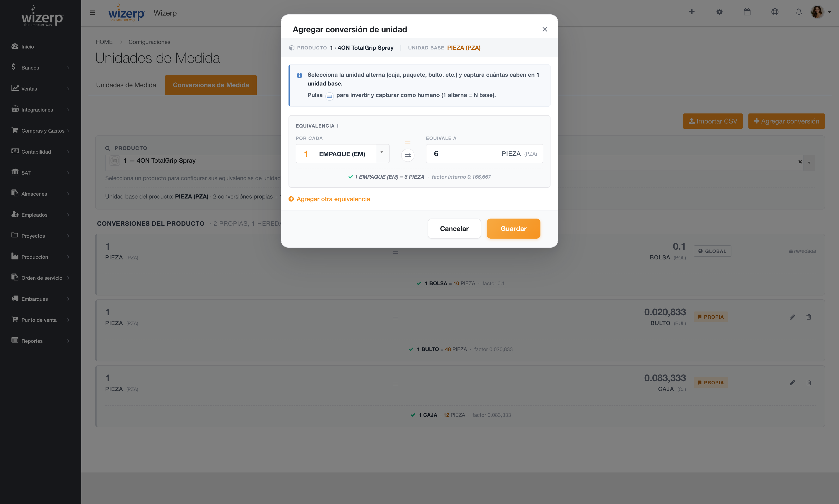The width and height of the screenshot is (839, 504).
Task: Open Configuraciones breadcrumb
Action: pyautogui.click(x=149, y=42)
